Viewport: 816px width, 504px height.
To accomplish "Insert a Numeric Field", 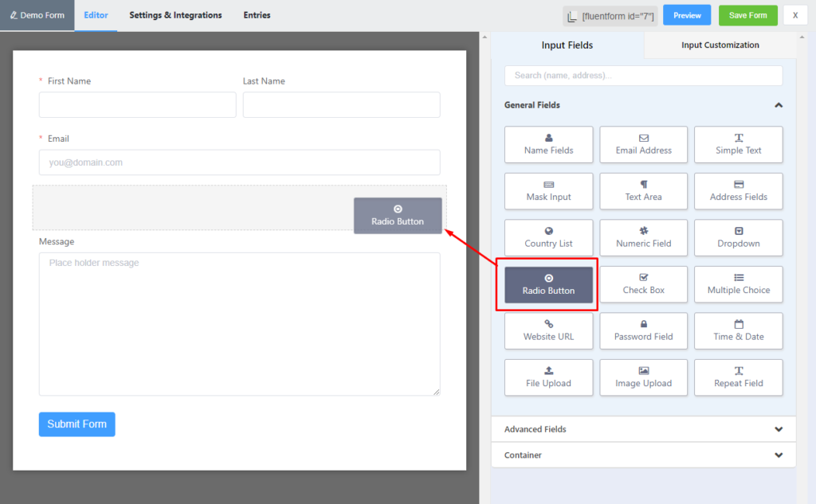I will (643, 237).
